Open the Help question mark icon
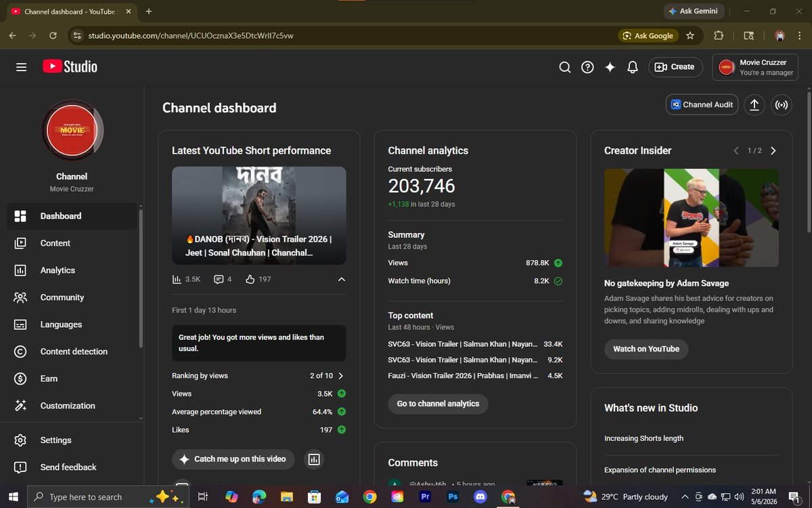 click(x=587, y=67)
